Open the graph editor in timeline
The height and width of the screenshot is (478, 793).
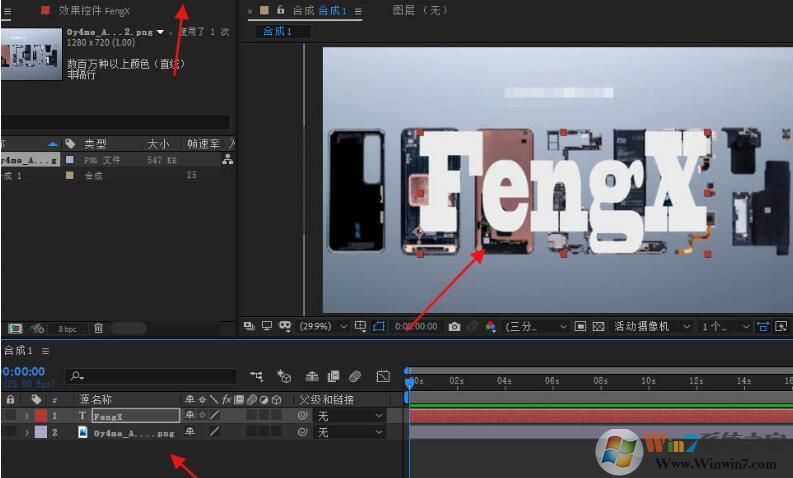coord(383,377)
